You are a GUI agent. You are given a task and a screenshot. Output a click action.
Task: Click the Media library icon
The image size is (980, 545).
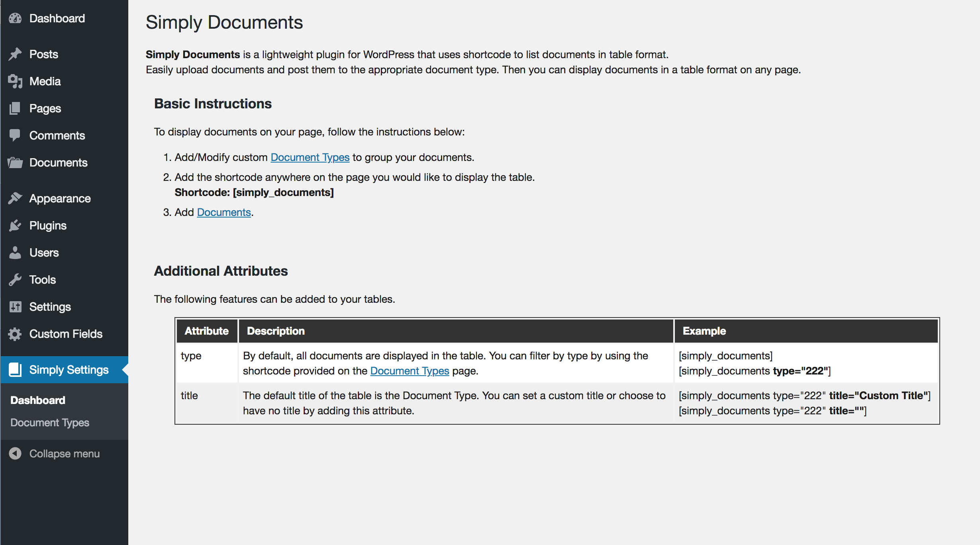click(15, 81)
